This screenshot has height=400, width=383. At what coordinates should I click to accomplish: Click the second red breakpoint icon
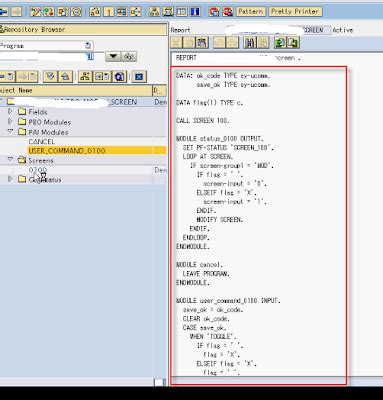pyautogui.click(x=228, y=12)
